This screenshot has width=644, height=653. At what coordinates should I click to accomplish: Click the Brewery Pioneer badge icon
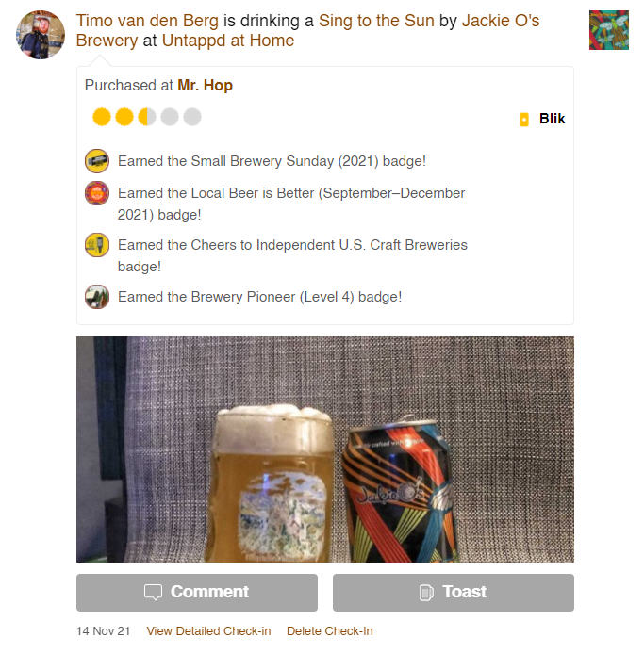97,297
